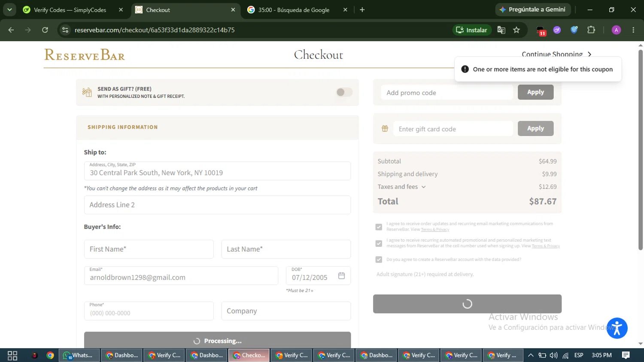Click the ReserveBar logo
This screenshot has height=362, width=644.
(85, 55)
